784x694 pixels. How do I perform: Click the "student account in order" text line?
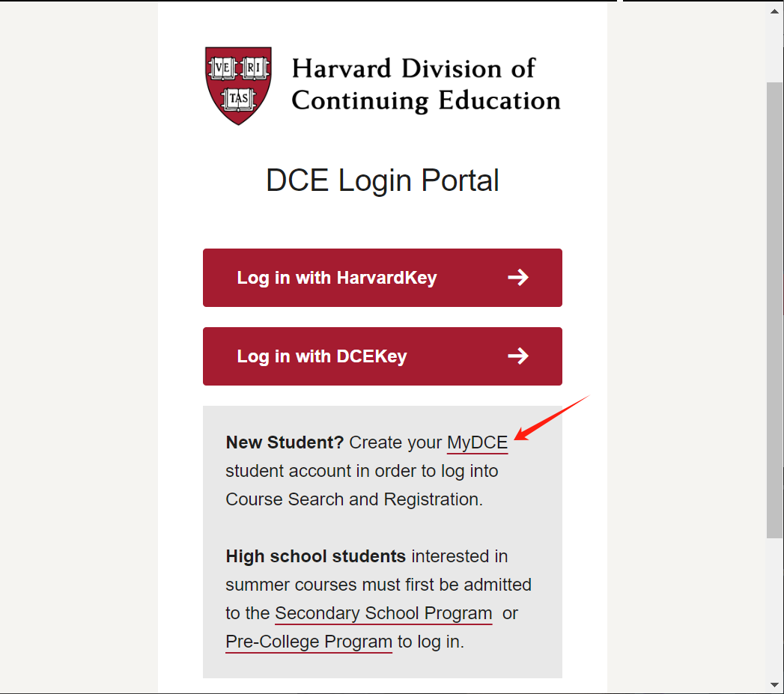click(362, 472)
